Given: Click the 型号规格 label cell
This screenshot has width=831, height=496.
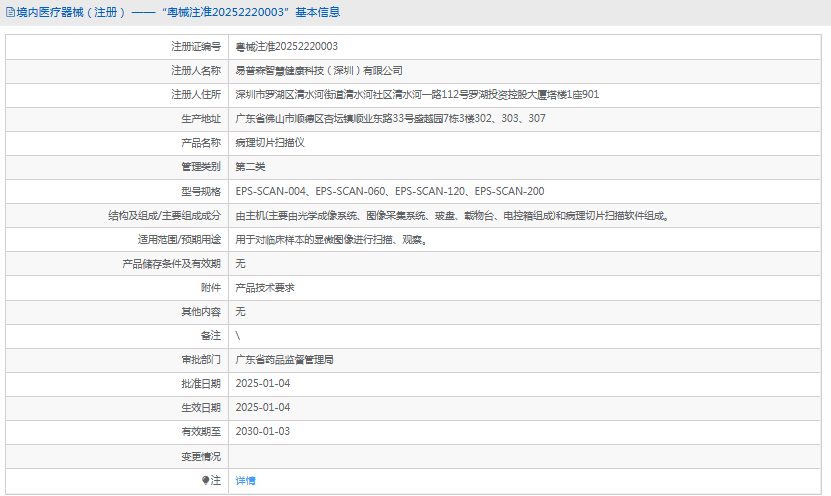Looking at the screenshot, I should (117, 191).
